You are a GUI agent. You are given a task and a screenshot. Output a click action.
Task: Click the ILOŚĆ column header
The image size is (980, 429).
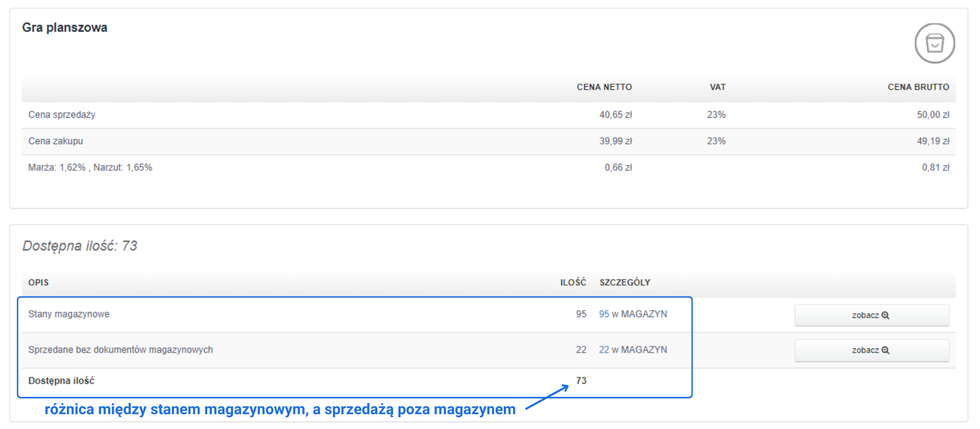pyautogui.click(x=573, y=283)
